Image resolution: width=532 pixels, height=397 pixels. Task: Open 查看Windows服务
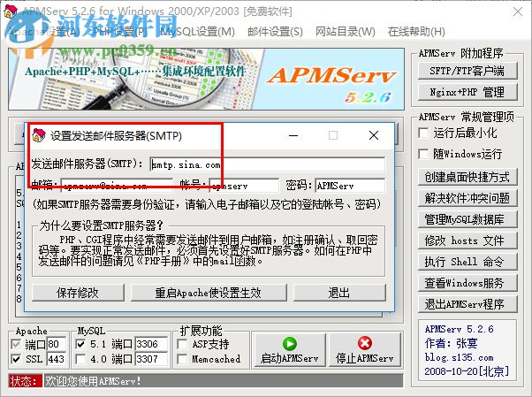467,283
